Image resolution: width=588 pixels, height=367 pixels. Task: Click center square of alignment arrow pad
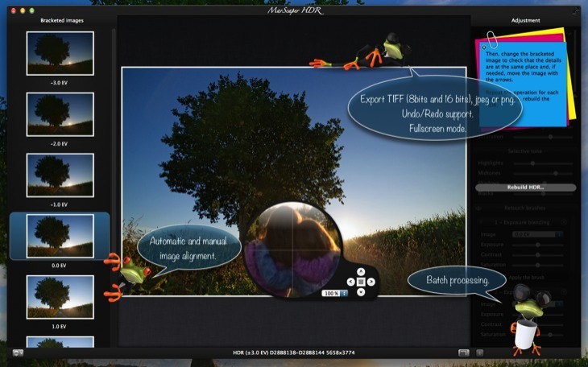[361, 282]
